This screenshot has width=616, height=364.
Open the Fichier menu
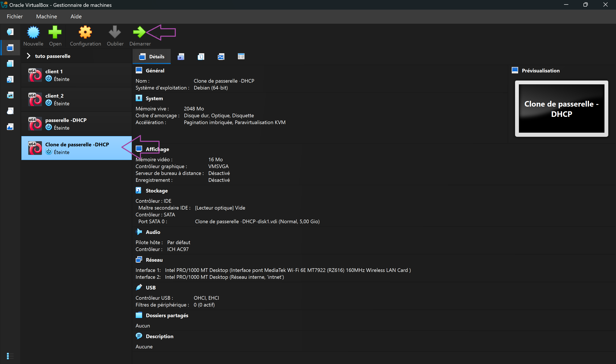coord(15,16)
